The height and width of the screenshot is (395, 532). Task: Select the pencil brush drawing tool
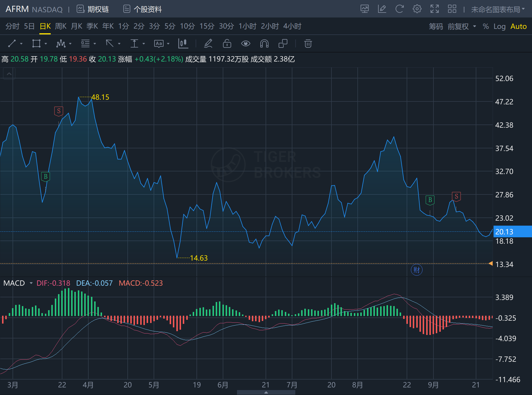click(208, 44)
